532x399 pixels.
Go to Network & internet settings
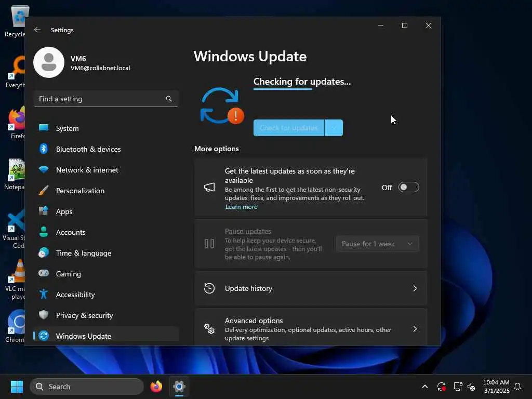(106, 170)
